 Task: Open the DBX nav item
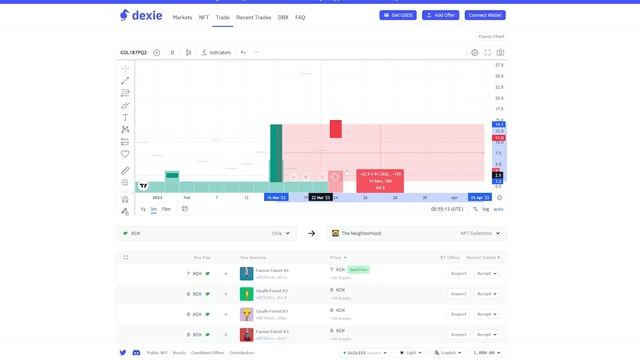click(x=283, y=17)
